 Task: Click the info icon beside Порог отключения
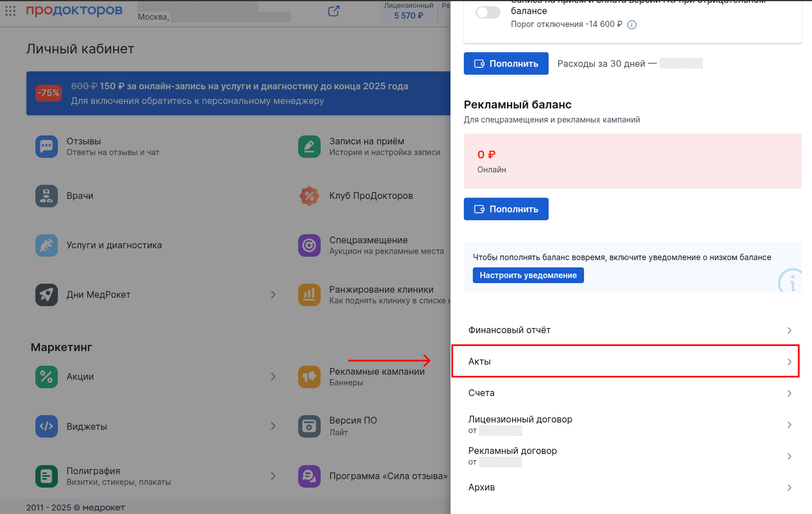point(632,25)
